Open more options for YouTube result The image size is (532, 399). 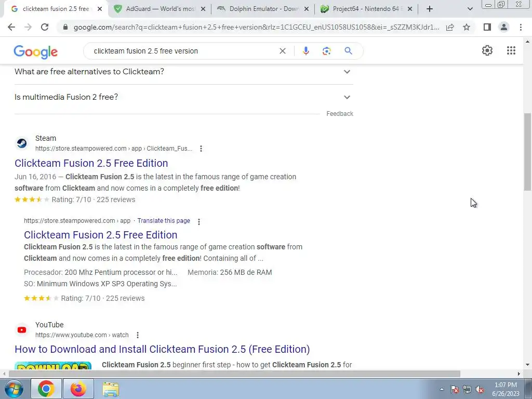(137, 335)
